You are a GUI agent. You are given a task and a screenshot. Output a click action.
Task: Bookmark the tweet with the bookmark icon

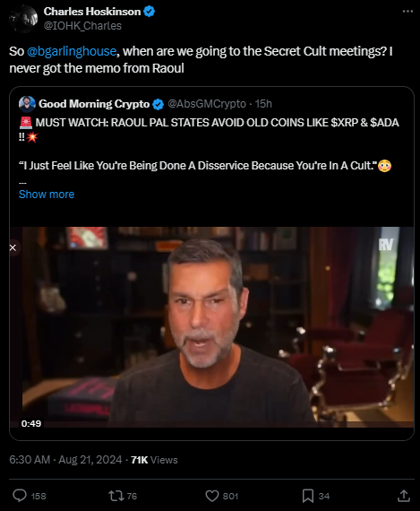pyautogui.click(x=308, y=496)
